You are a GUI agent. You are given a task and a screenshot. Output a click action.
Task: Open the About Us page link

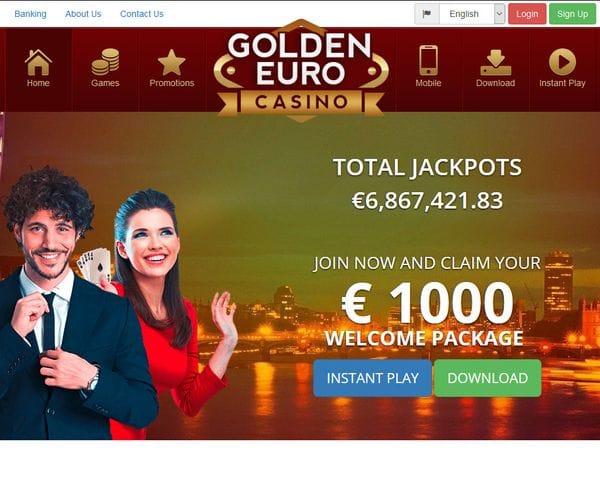point(83,14)
